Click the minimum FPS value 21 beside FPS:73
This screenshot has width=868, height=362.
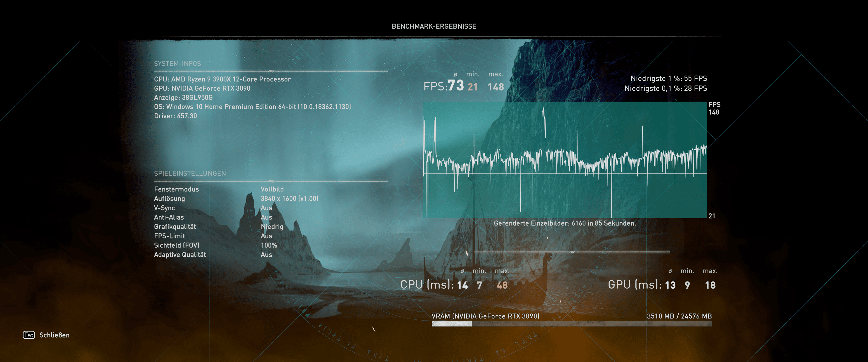[x=472, y=87]
